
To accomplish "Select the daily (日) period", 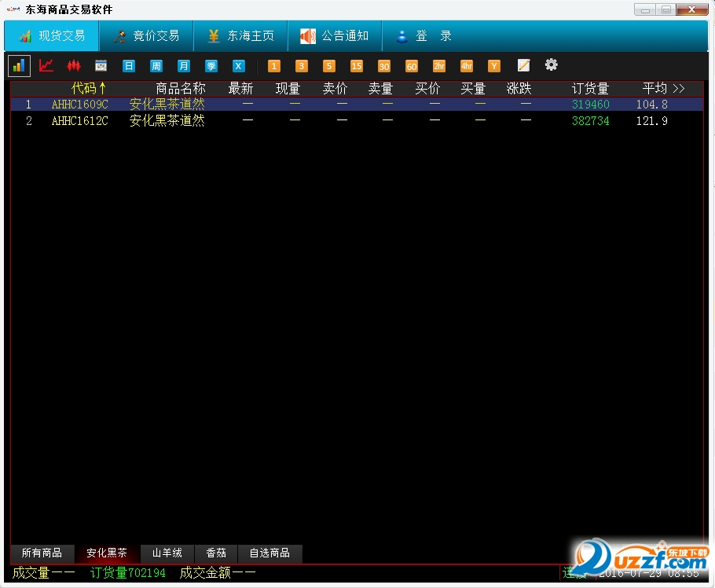I will click(129, 66).
